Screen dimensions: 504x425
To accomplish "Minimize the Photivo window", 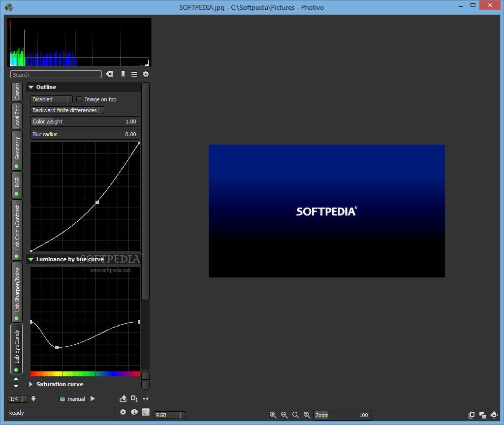I will tap(461, 6).
